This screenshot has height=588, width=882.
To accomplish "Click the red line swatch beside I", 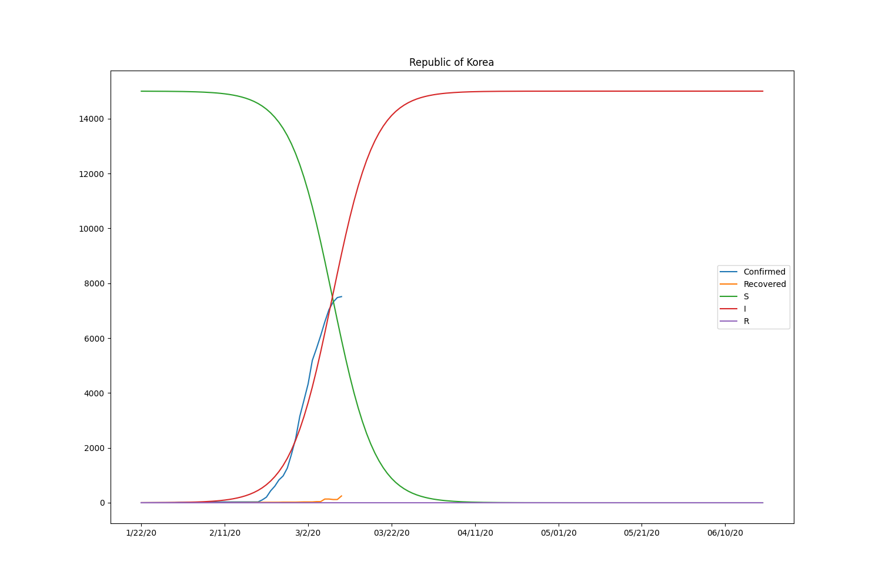I will pyautogui.click(x=729, y=309).
